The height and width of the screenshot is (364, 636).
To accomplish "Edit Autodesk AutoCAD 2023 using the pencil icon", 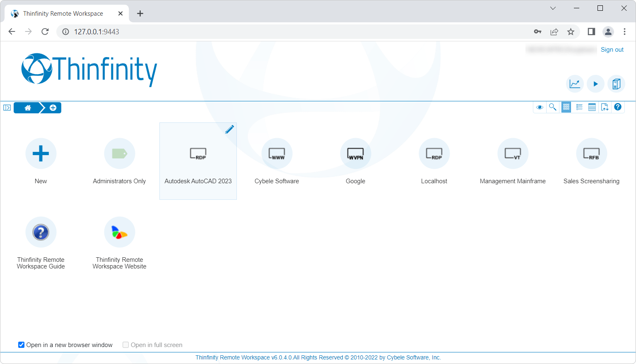I will click(x=230, y=129).
